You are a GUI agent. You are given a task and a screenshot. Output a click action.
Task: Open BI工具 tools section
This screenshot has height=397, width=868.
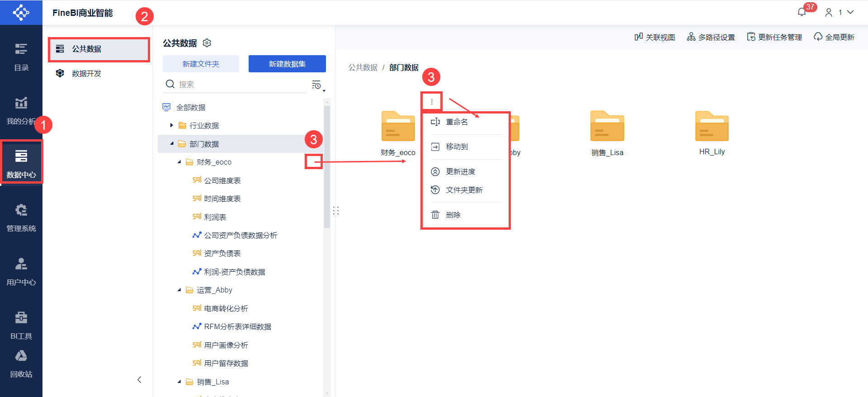21,326
